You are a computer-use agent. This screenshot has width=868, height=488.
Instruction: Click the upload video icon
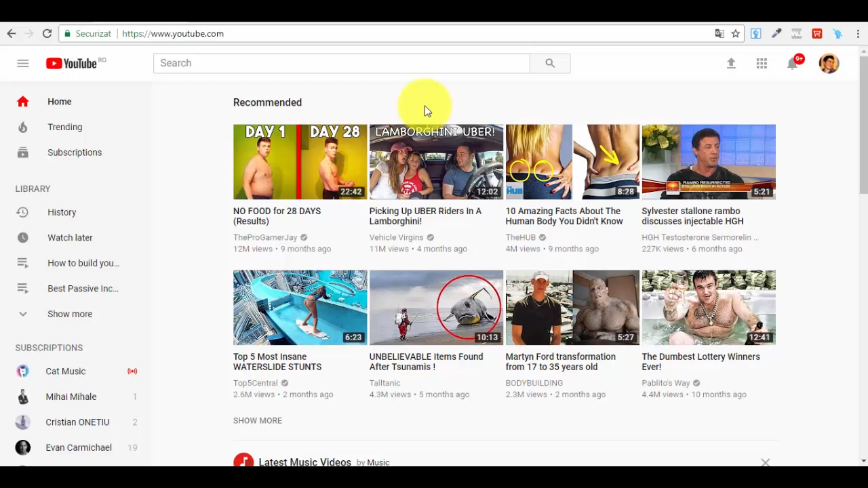[731, 63]
